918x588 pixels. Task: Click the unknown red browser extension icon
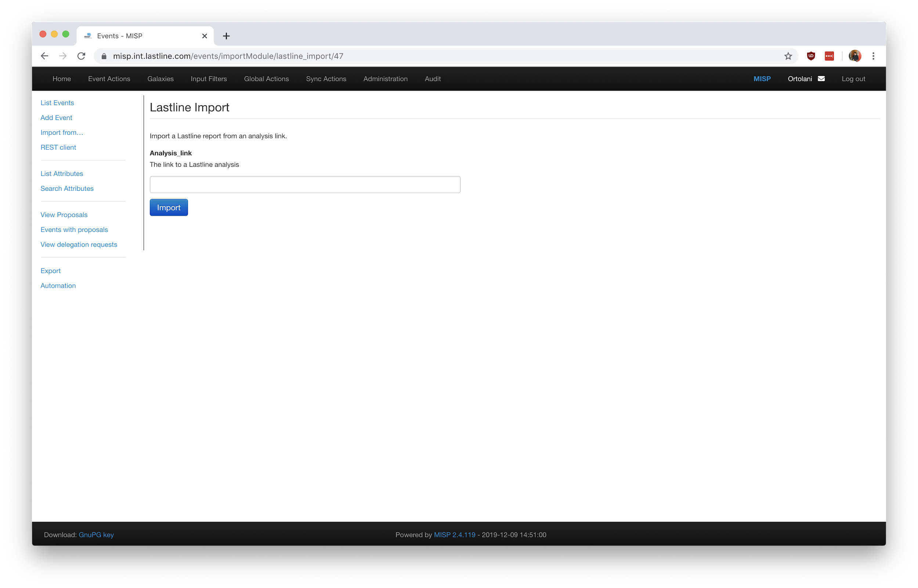tap(830, 56)
